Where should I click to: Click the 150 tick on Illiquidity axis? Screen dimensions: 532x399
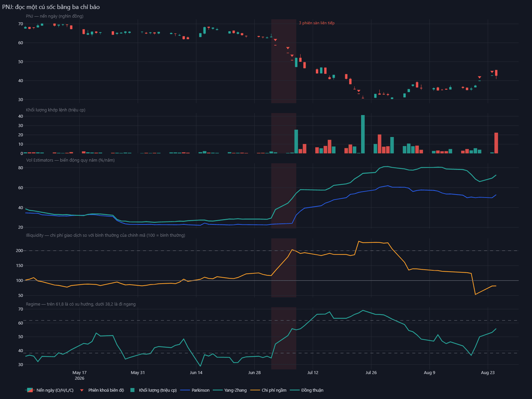tap(19, 266)
